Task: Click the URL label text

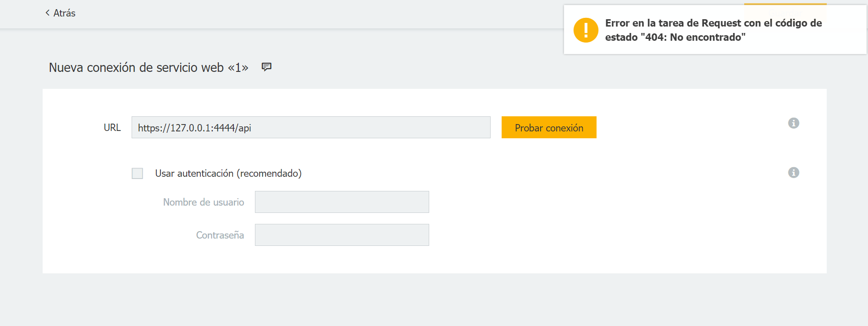Action: tap(112, 128)
